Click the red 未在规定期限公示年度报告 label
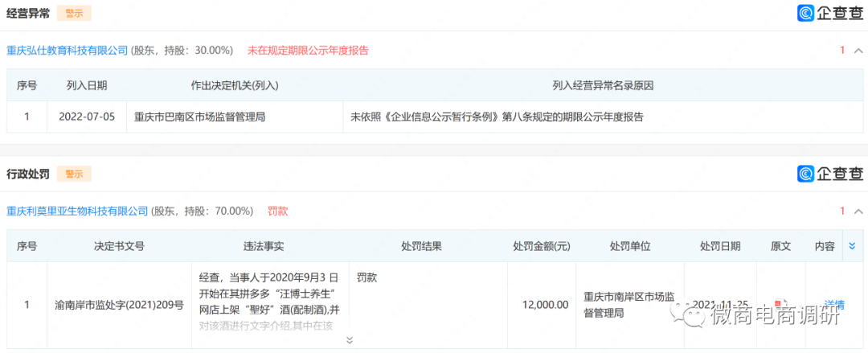 tap(308, 51)
